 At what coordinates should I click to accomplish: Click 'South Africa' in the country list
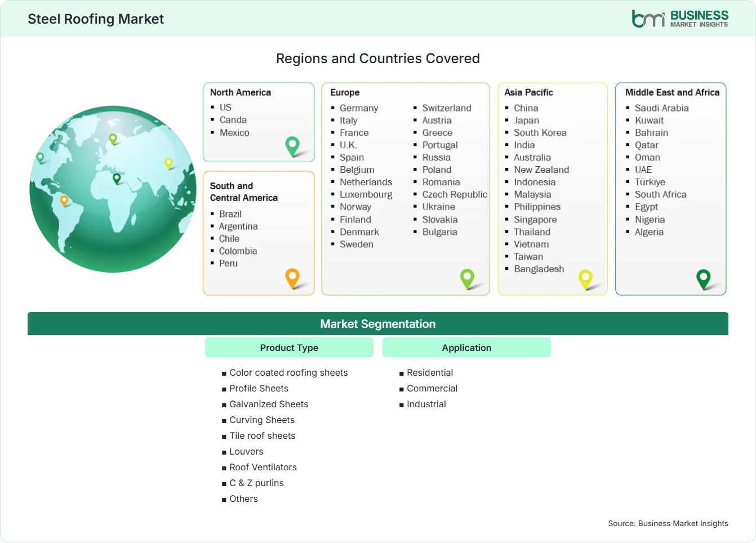click(x=661, y=194)
